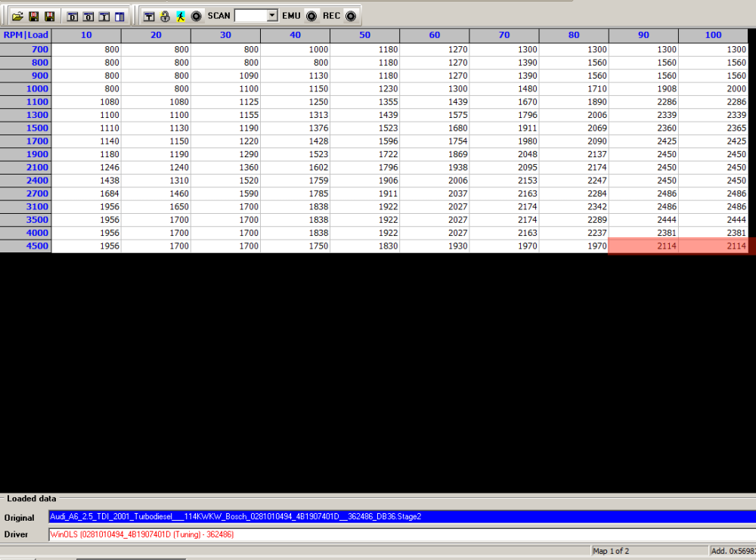
Task: Click the running man icon
Action: 181,17
